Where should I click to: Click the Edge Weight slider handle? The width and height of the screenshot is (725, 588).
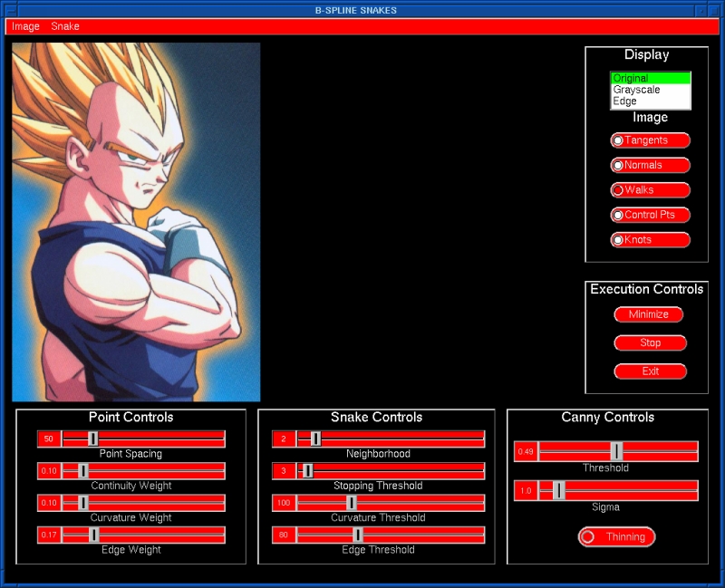coord(93,535)
